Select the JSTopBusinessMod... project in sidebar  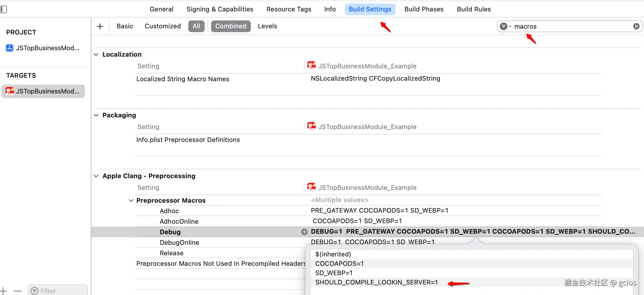tap(43, 48)
